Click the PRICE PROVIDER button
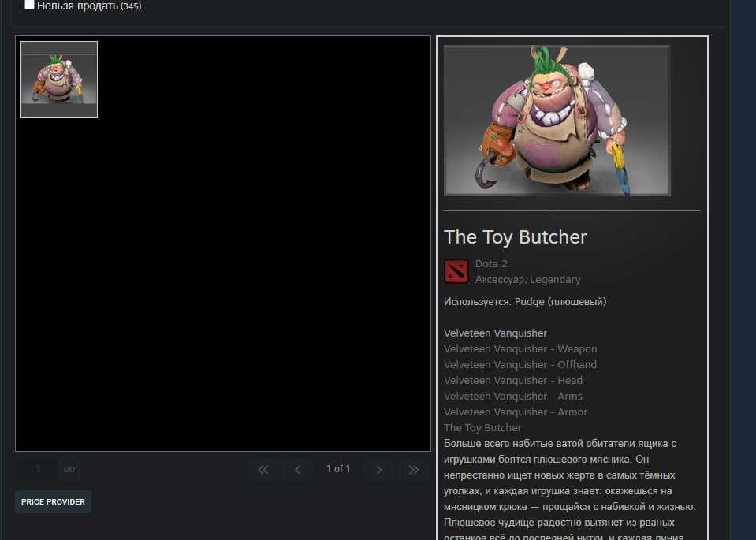This screenshot has width=756, height=540. pyautogui.click(x=53, y=502)
